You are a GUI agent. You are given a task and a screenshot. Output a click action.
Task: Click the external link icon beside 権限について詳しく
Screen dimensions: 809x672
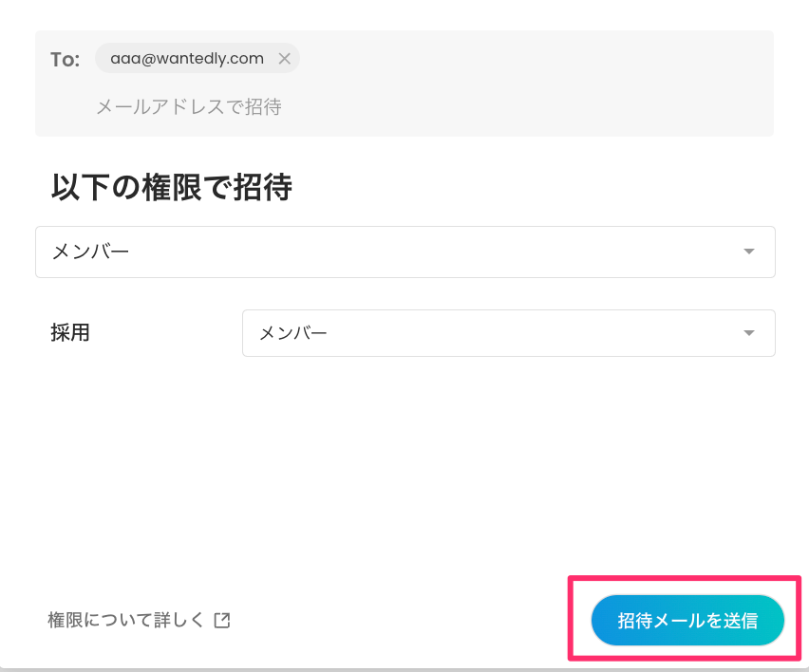click(x=222, y=619)
